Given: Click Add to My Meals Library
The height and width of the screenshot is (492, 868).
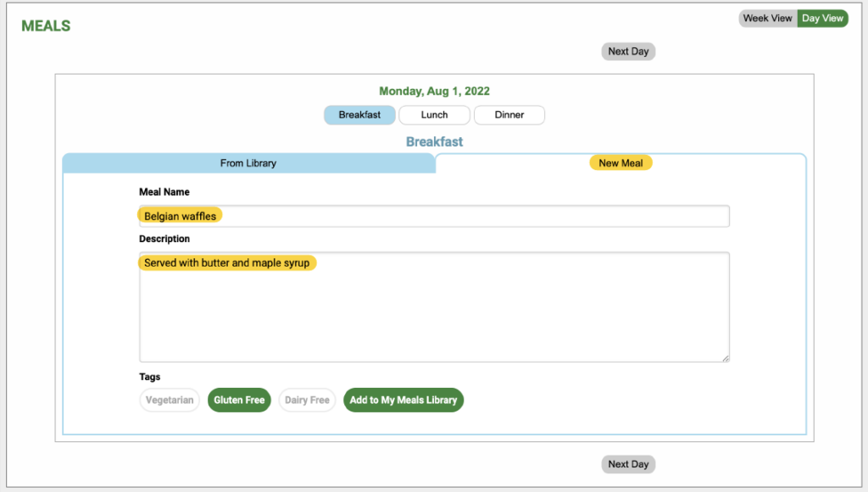Looking at the screenshot, I should point(403,401).
